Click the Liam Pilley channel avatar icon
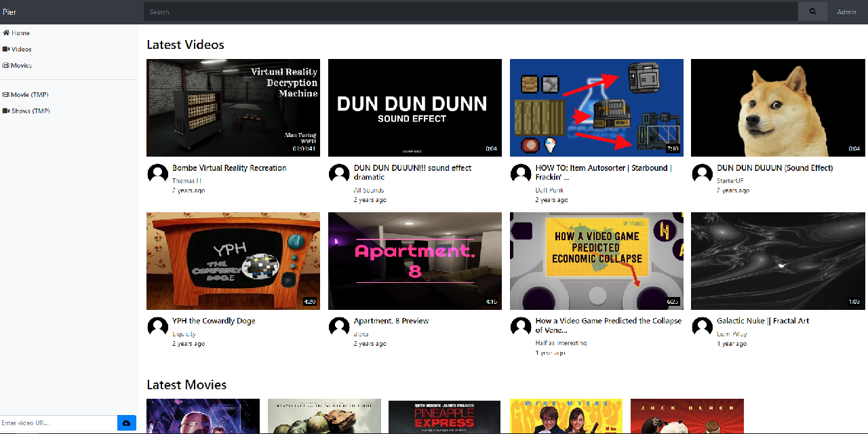The height and width of the screenshot is (434, 868). [x=702, y=327]
